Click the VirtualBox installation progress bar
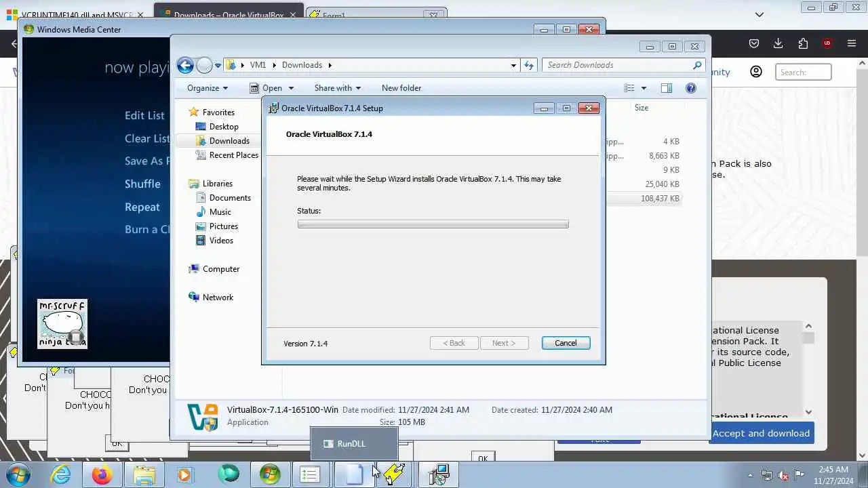The image size is (868, 488). pos(433,224)
